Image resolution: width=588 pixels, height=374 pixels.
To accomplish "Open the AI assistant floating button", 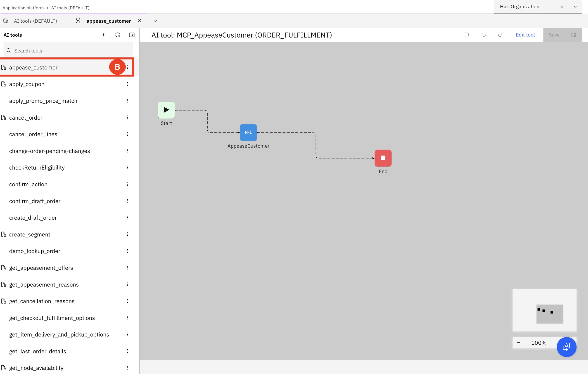I will (x=567, y=347).
